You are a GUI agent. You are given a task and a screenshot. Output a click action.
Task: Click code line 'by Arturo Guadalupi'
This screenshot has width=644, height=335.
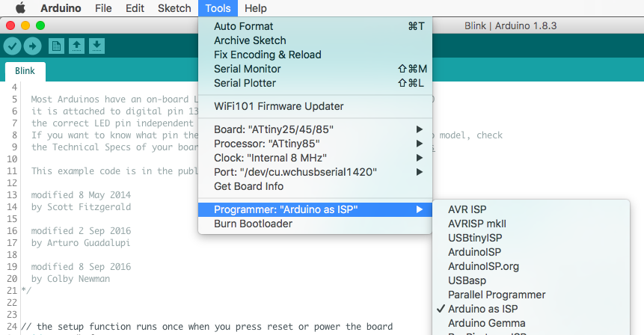tap(81, 242)
